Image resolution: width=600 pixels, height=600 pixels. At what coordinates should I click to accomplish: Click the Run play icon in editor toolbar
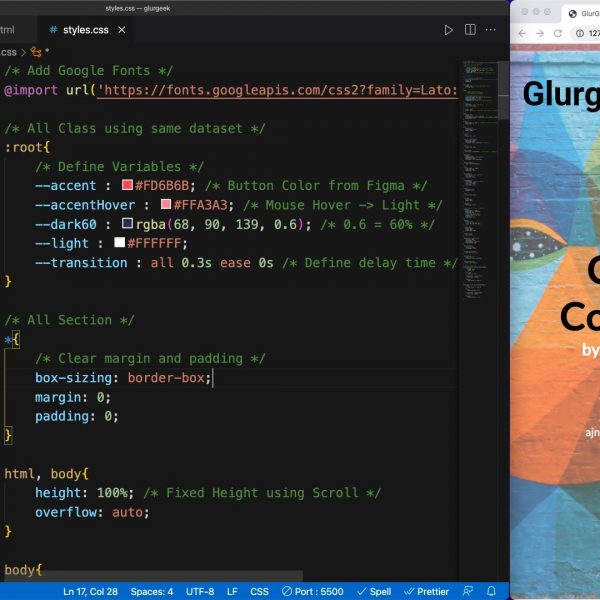coord(448,30)
